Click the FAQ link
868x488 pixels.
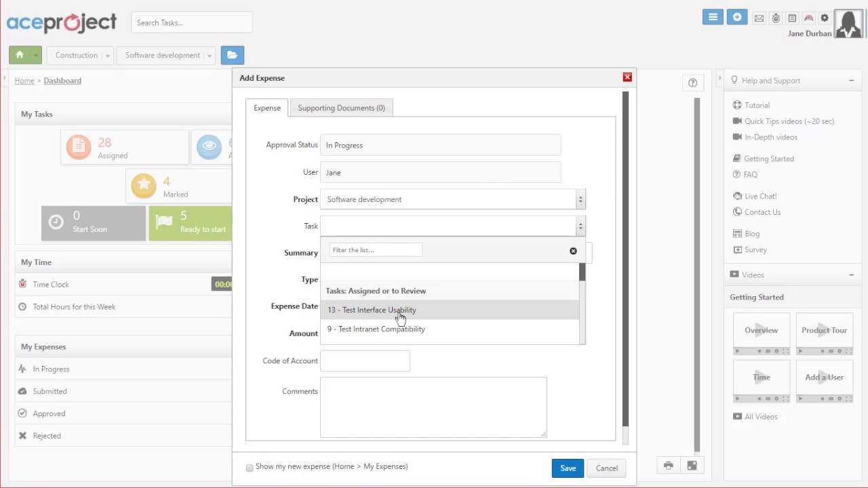751,174
